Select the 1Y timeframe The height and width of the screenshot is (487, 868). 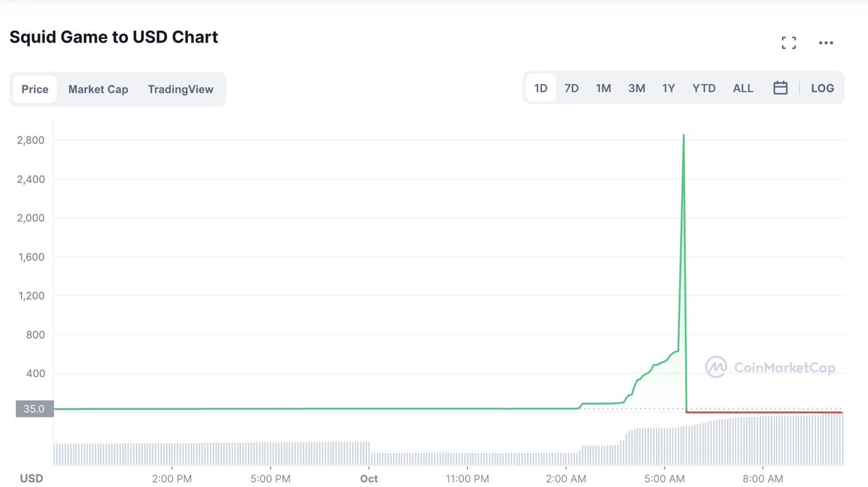(668, 88)
